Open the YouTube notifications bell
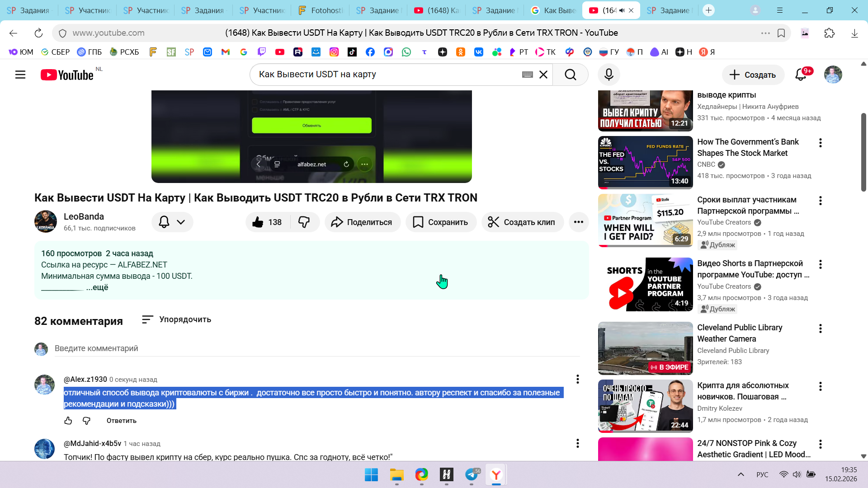The width and height of the screenshot is (868, 488). (x=801, y=75)
